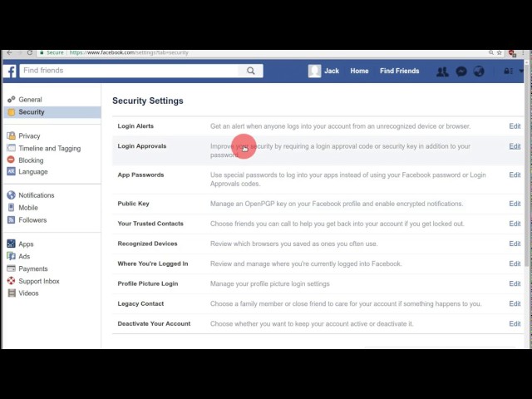This screenshot has height=399, width=532.
Task: Edit Your Trusted Contacts setting
Action: [x=515, y=224]
